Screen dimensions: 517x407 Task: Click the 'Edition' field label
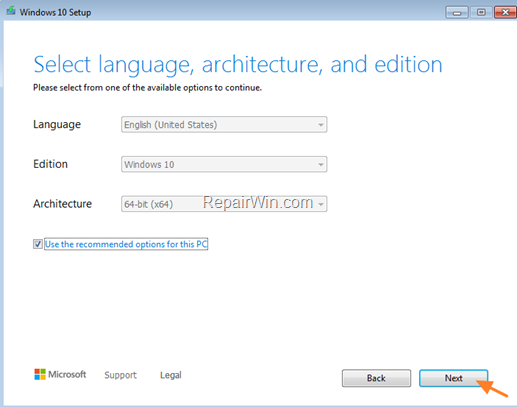[x=50, y=164]
